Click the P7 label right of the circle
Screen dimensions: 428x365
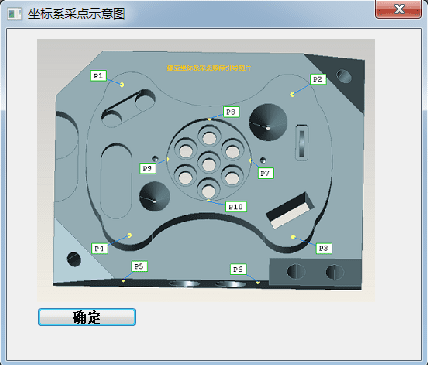click(x=266, y=173)
